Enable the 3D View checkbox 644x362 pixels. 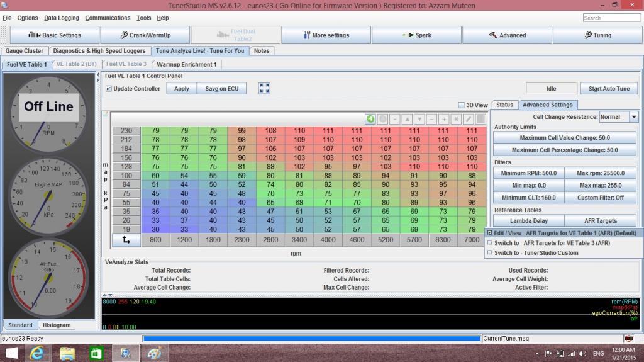click(462, 105)
